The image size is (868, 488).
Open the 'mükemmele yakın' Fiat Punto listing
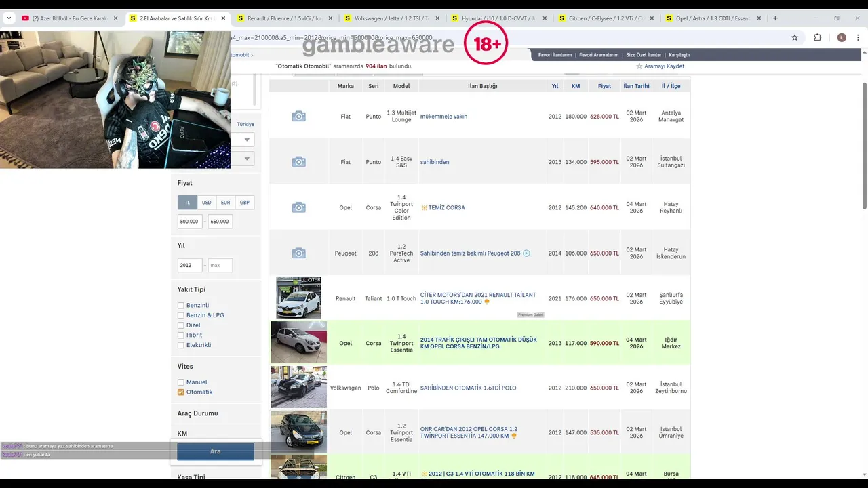point(443,117)
